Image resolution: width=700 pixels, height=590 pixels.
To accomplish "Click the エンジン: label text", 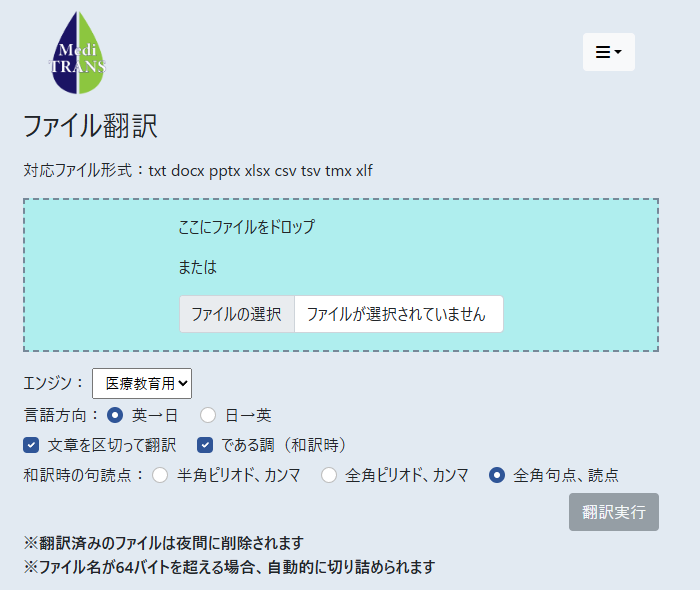I will (54, 383).
